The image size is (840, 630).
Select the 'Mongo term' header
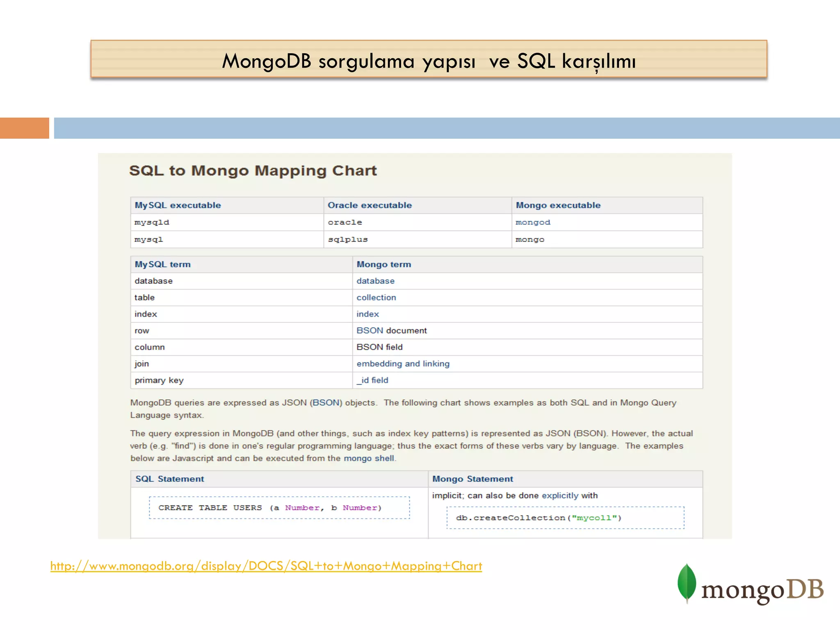click(527, 265)
